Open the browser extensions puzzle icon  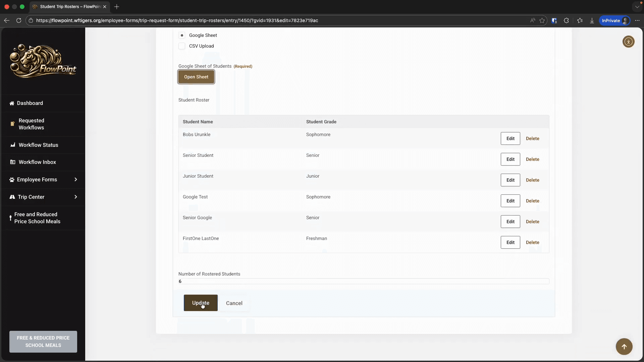(566, 20)
